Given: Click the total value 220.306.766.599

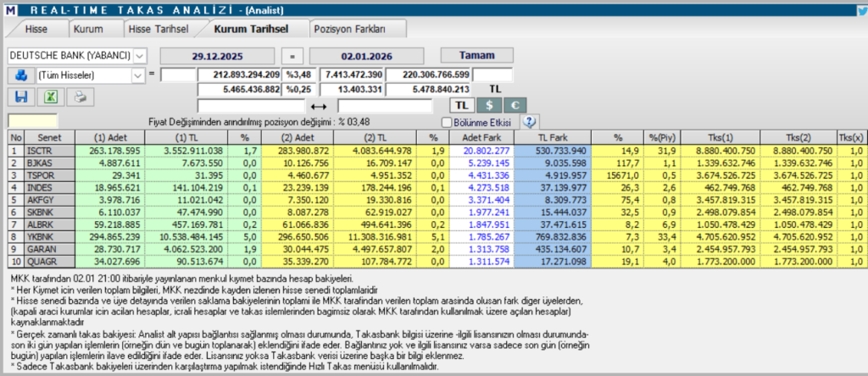Looking at the screenshot, I should tap(428, 75).
